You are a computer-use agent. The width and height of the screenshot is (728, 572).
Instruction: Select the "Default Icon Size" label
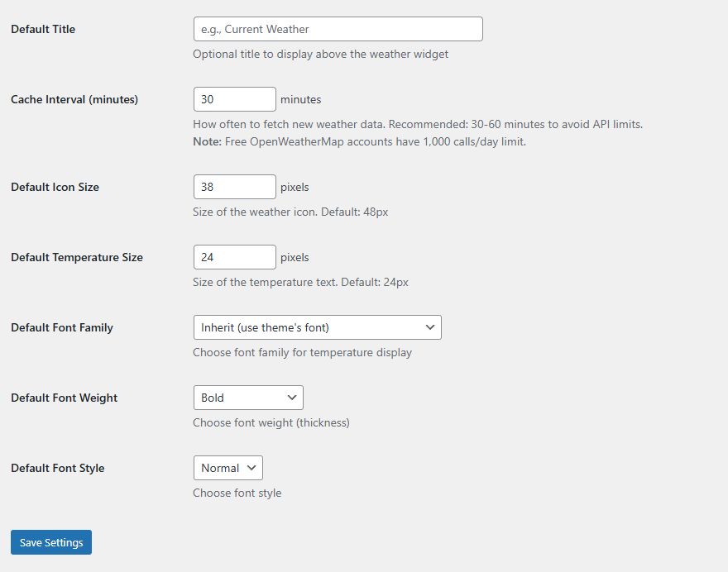(55, 187)
